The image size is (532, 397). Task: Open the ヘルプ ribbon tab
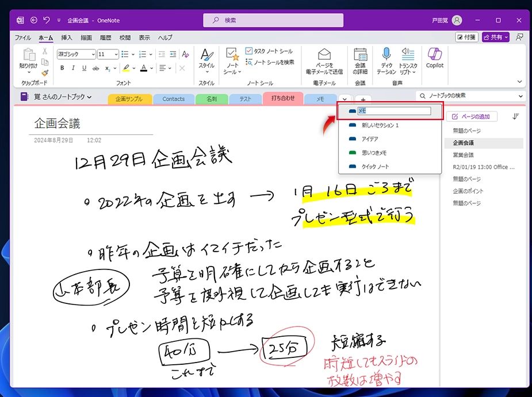coord(165,38)
